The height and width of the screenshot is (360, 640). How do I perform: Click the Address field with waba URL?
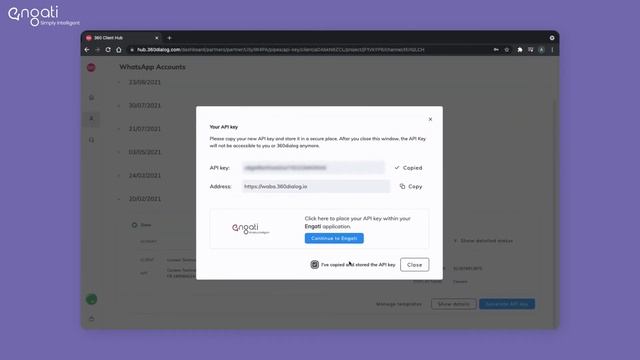point(316,187)
